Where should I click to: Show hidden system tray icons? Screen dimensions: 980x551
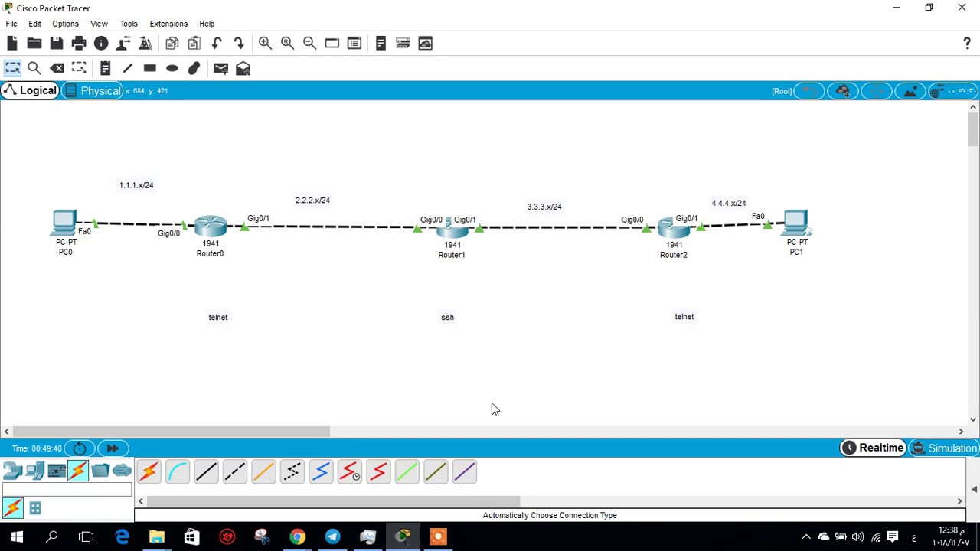click(x=806, y=537)
